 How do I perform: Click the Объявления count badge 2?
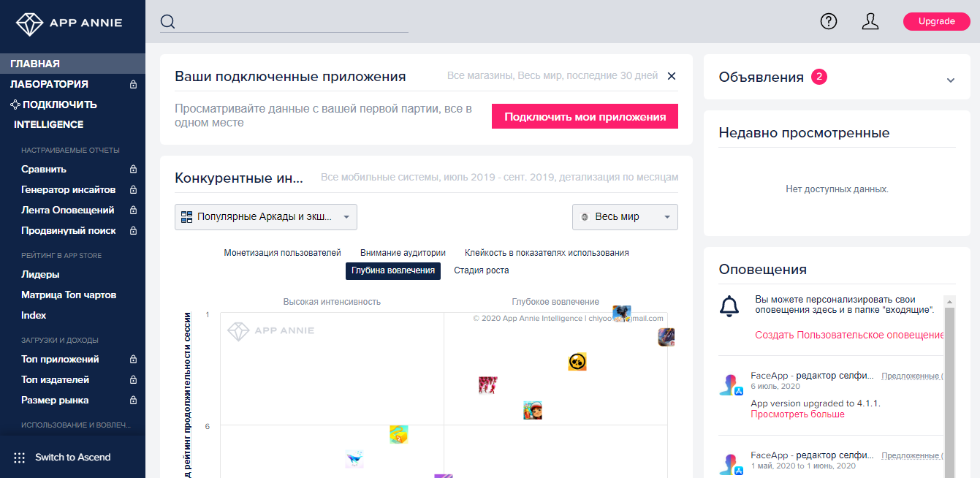coord(819,77)
